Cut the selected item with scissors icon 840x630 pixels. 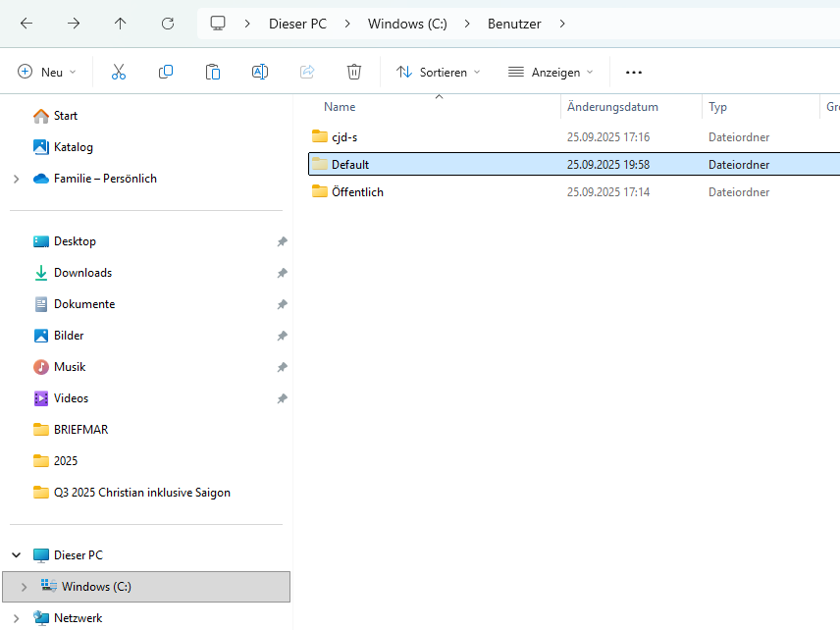(x=119, y=72)
